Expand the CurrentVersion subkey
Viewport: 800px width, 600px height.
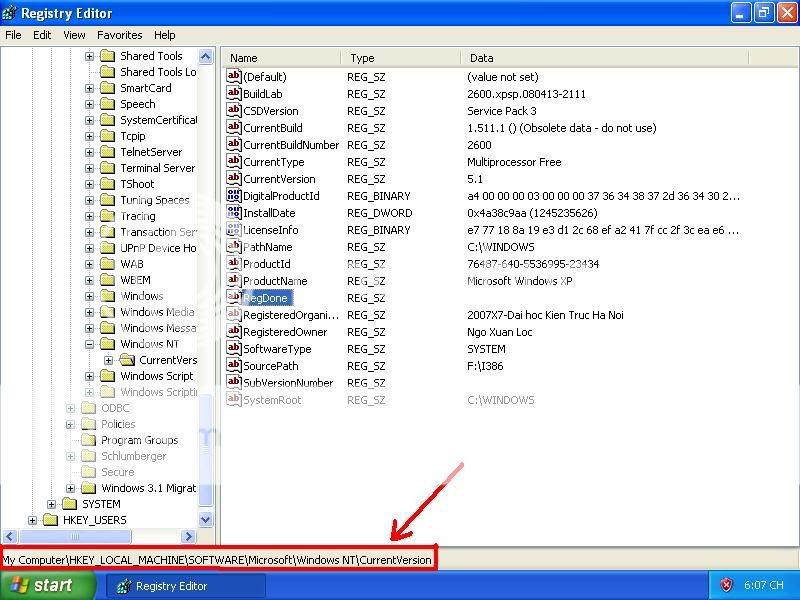[109, 360]
